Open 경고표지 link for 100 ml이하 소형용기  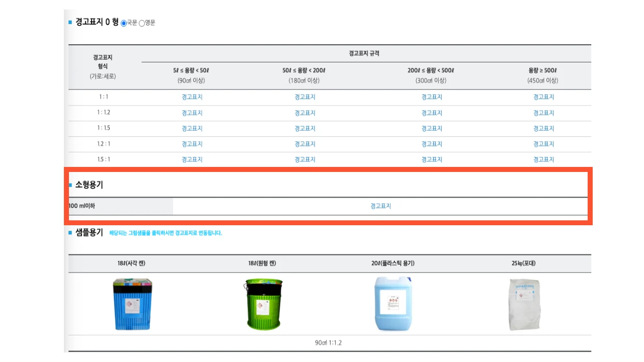coord(381,206)
